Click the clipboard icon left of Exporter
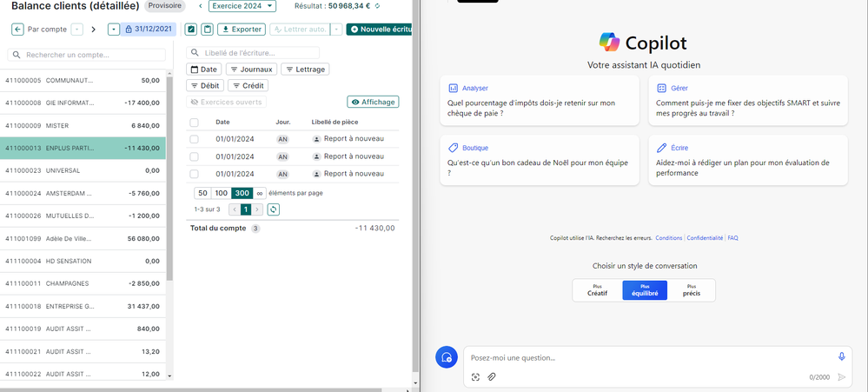 click(x=207, y=30)
